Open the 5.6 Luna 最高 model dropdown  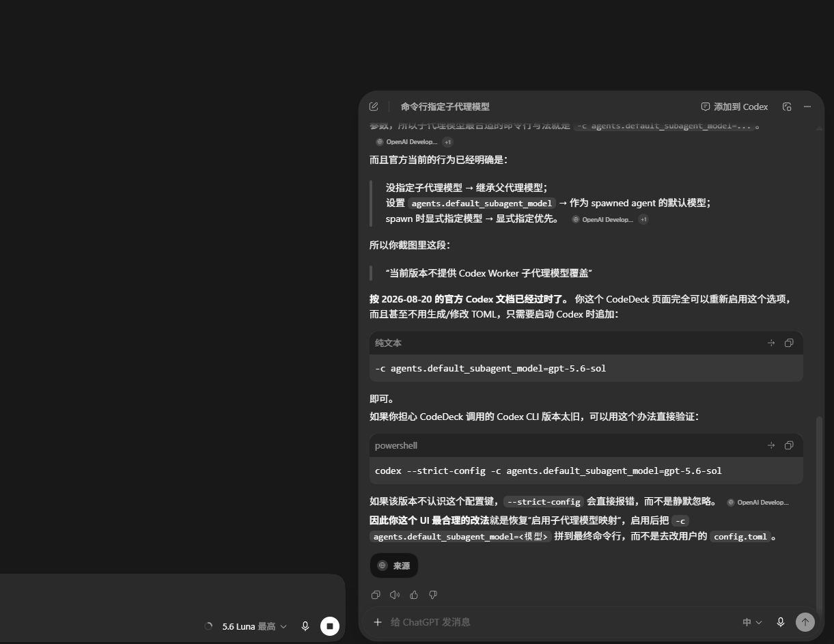coord(254,626)
